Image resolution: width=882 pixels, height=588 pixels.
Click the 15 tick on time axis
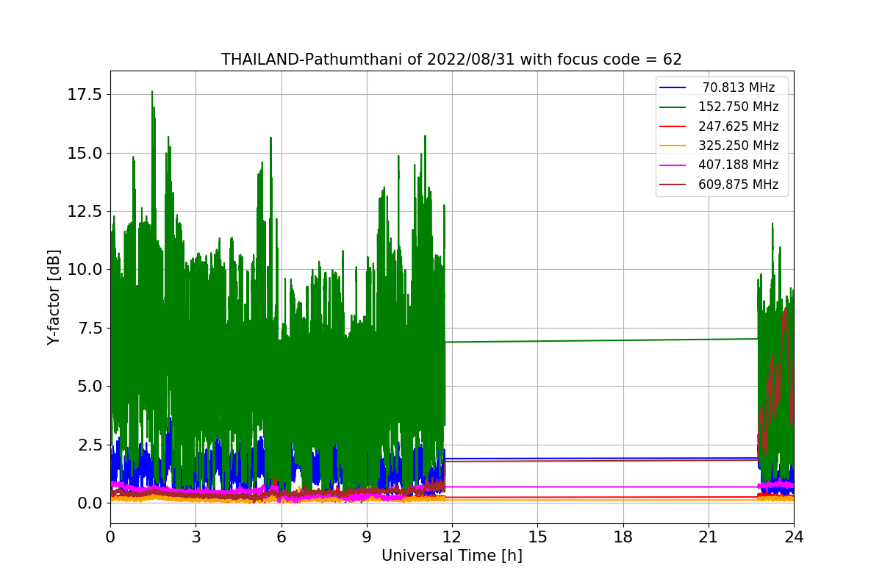[537, 537]
